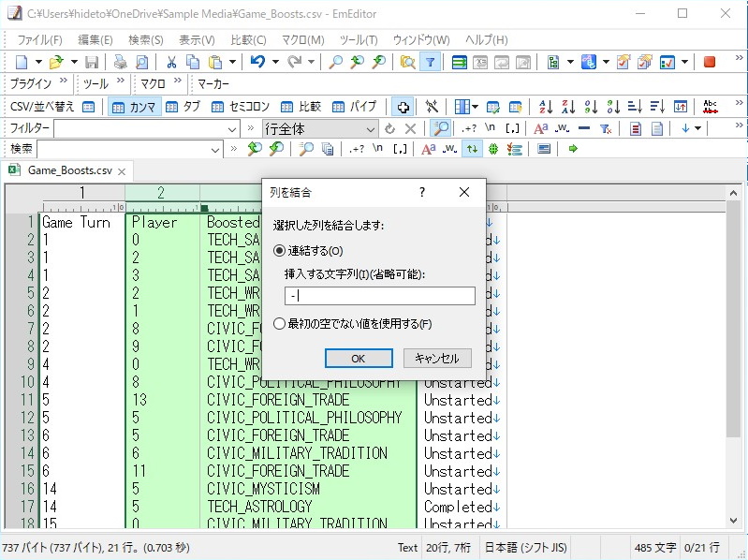The height and width of the screenshot is (560, 748).
Task: Open the 編集(E) menu
Action: pyautogui.click(x=95, y=40)
